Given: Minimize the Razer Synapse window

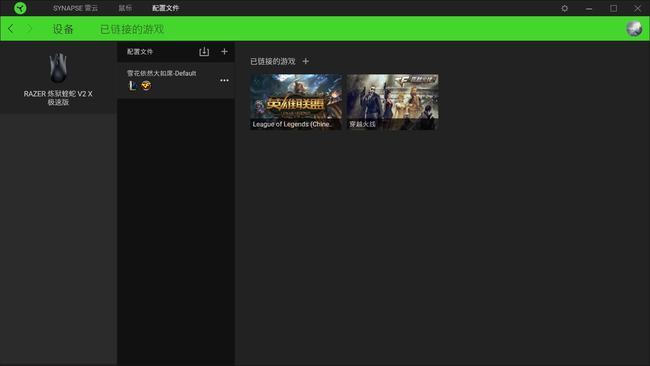Looking at the screenshot, I should [x=589, y=8].
